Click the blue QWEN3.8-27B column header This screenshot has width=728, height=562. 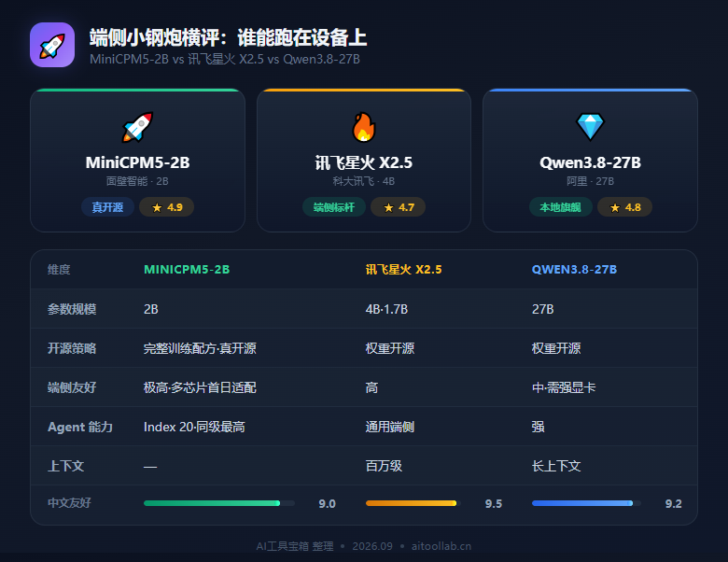[x=574, y=270]
